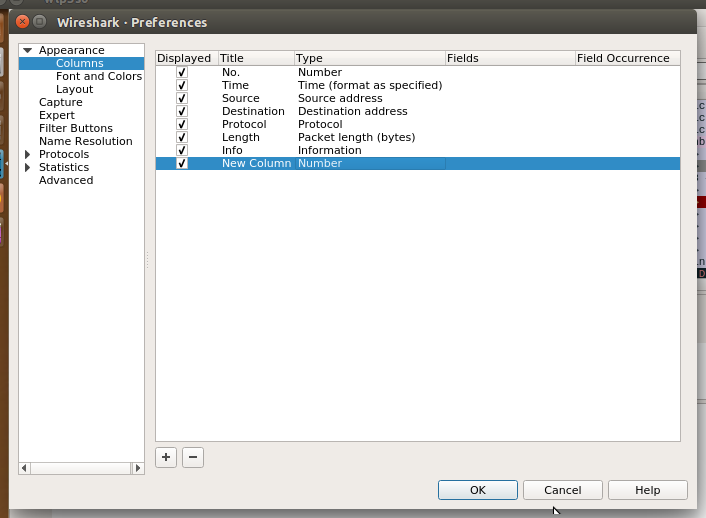This screenshot has height=518, width=706.
Task: Select the 'Information' type cell
Action: point(330,150)
